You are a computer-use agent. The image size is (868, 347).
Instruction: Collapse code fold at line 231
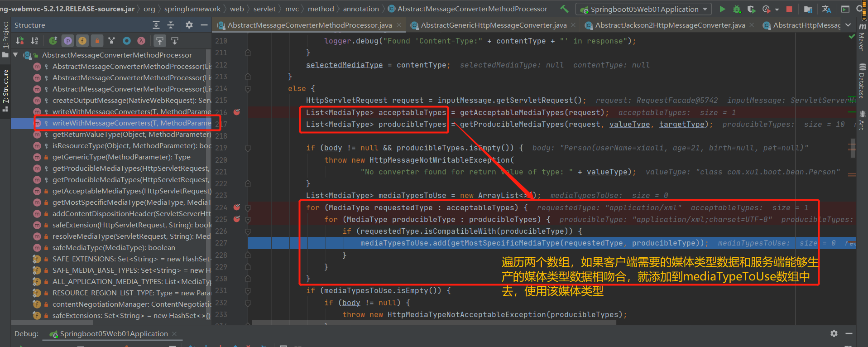tap(248, 290)
